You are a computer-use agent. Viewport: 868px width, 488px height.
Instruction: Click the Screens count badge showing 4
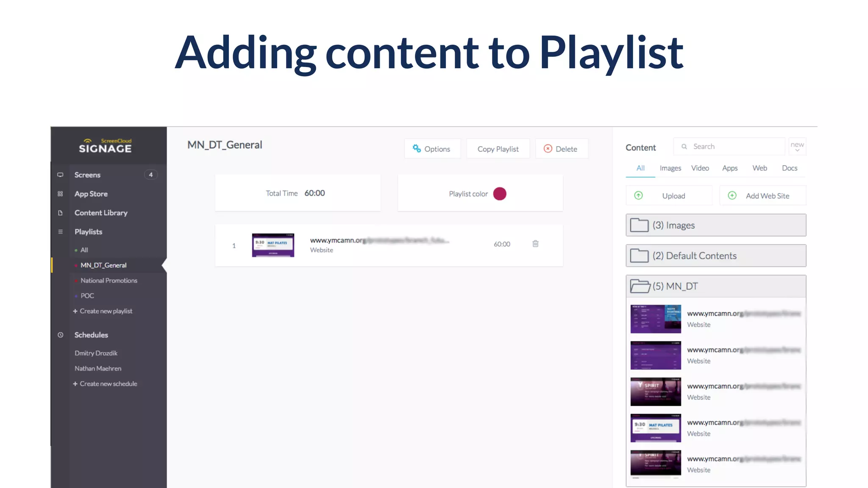pyautogui.click(x=151, y=175)
